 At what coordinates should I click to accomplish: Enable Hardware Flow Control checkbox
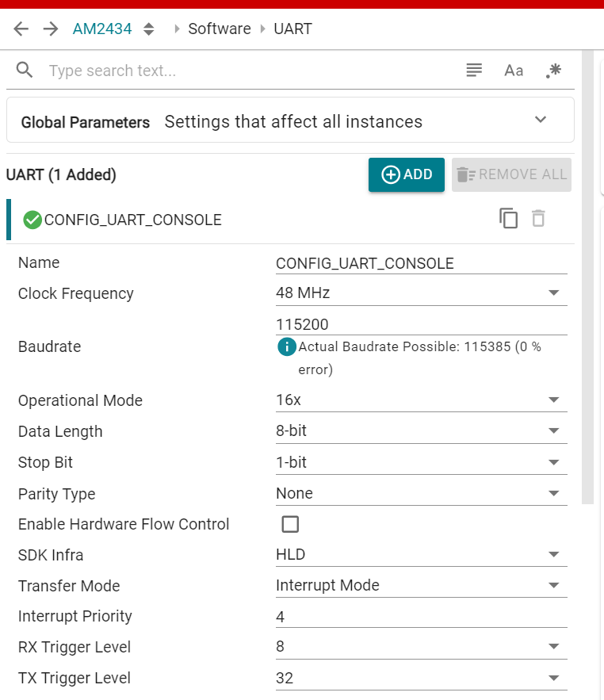[x=291, y=524]
